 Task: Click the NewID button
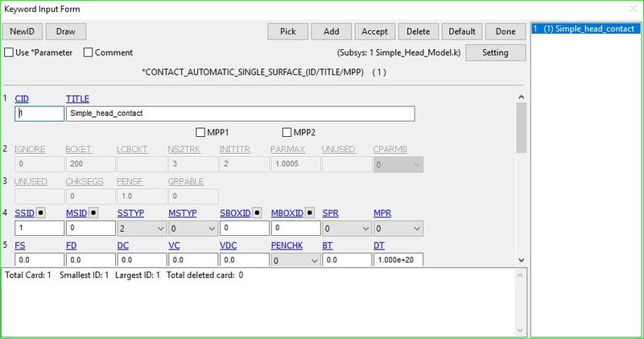[22, 31]
